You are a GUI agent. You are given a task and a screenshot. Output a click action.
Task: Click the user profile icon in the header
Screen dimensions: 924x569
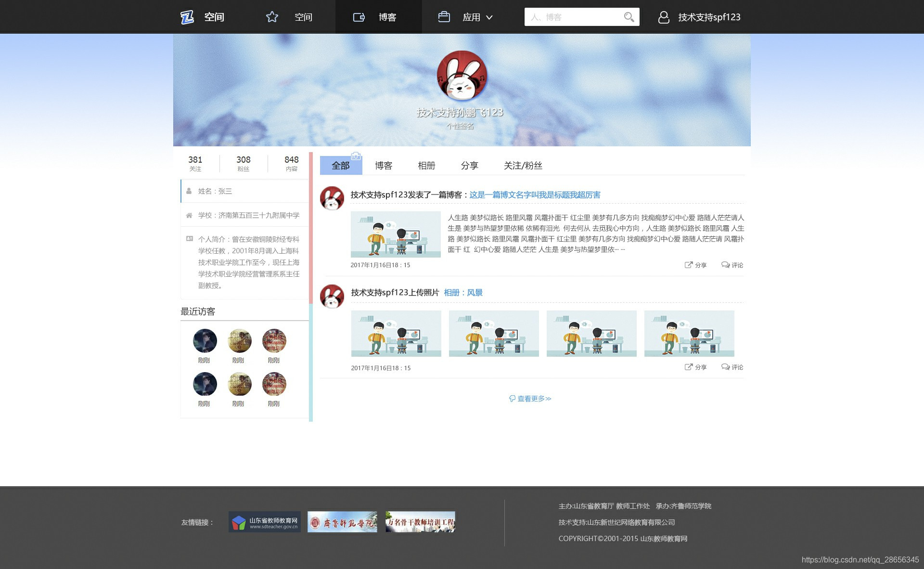664,17
